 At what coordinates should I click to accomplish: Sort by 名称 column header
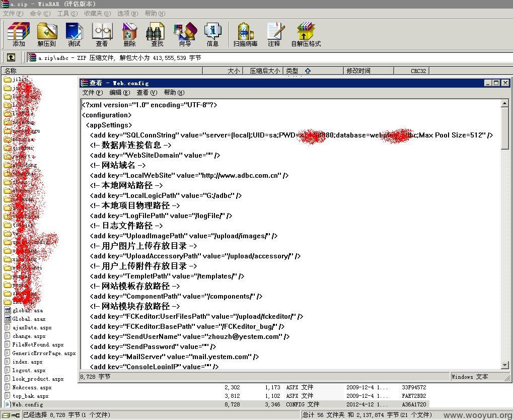[102, 71]
